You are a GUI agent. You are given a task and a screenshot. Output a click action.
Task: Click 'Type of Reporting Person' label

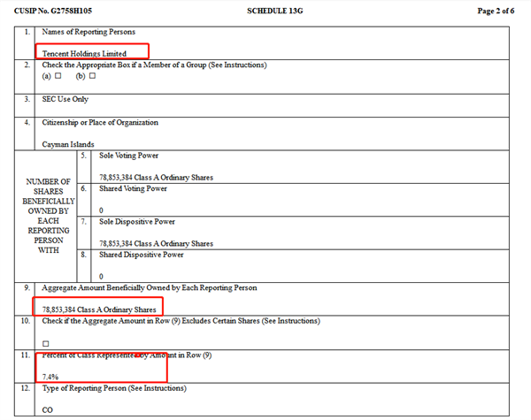pos(114,388)
